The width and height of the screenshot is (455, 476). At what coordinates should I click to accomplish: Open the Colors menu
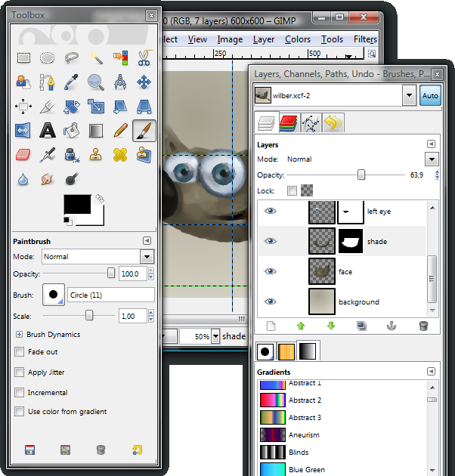tap(298, 39)
